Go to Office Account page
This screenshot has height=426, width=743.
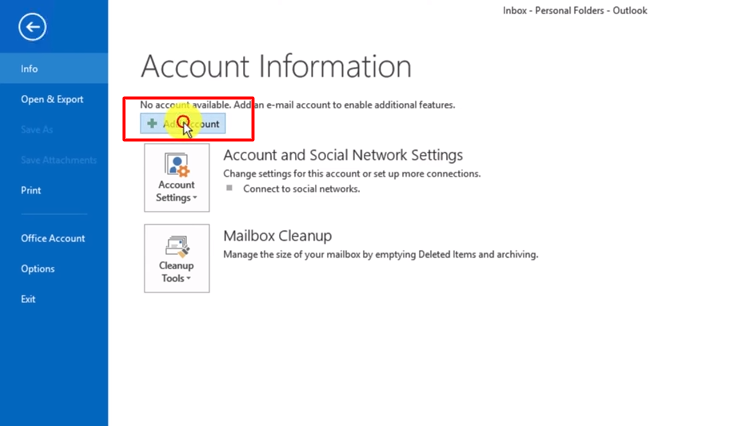point(54,238)
